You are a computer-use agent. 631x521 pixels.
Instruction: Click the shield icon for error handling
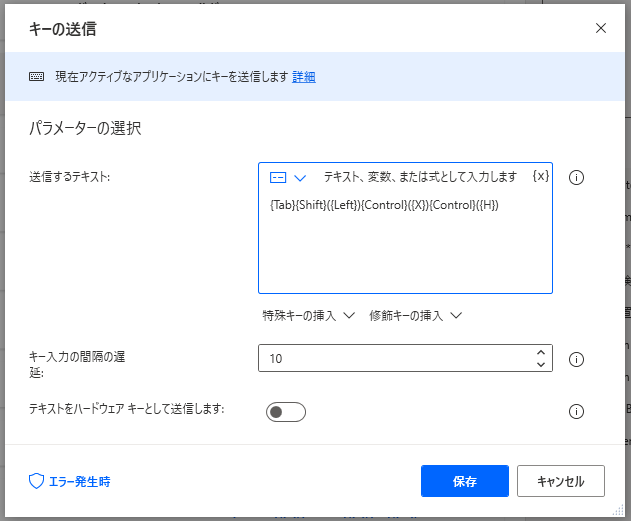[x=36, y=481]
